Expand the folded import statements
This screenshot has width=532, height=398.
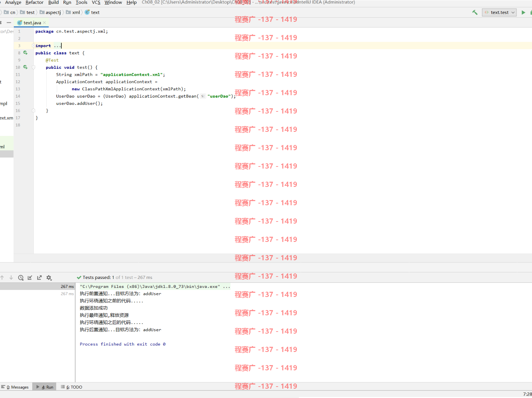pyautogui.click(x=33, y=46)
